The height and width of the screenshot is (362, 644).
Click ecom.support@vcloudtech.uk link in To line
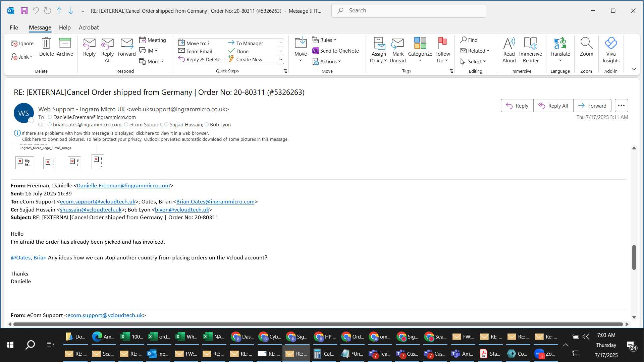pos(98,201)
